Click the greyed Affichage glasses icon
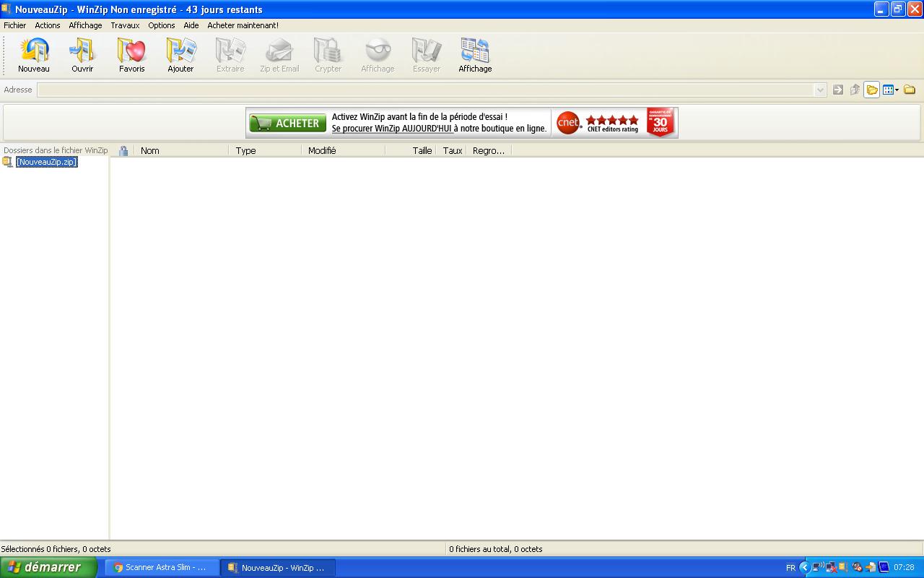This screenshot has width=924, height=578. coord(378,55)
